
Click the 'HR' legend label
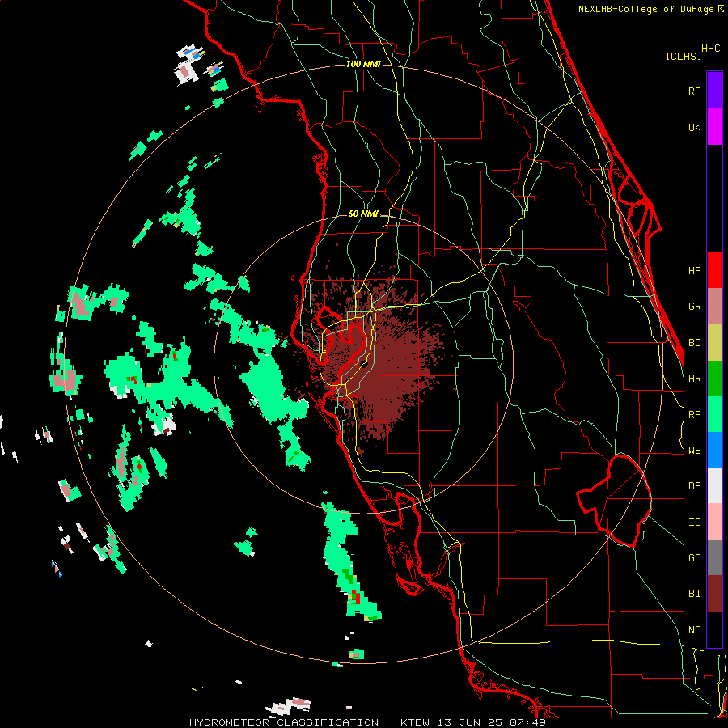694,379
